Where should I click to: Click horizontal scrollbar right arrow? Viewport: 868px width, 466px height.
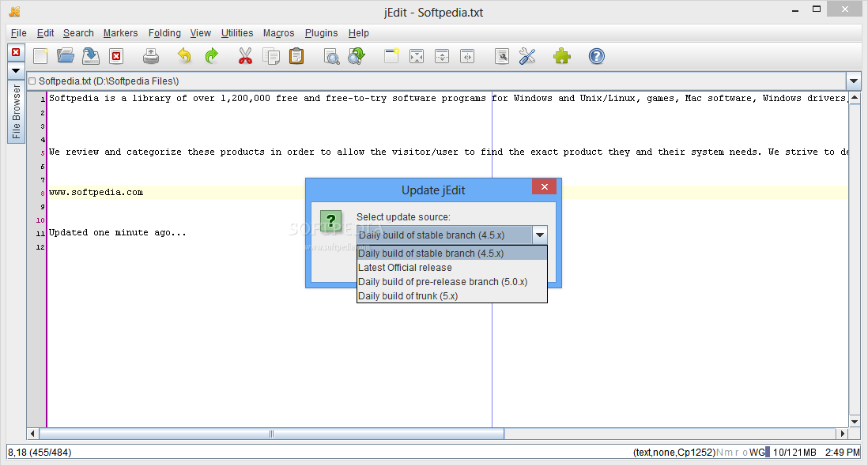tap(843, 434)
